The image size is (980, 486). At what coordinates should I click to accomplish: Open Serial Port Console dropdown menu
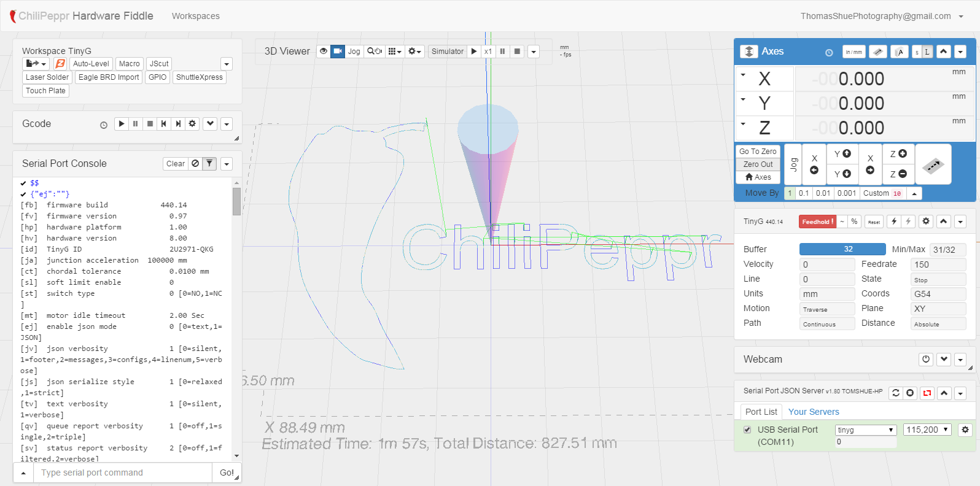(227, 164)
